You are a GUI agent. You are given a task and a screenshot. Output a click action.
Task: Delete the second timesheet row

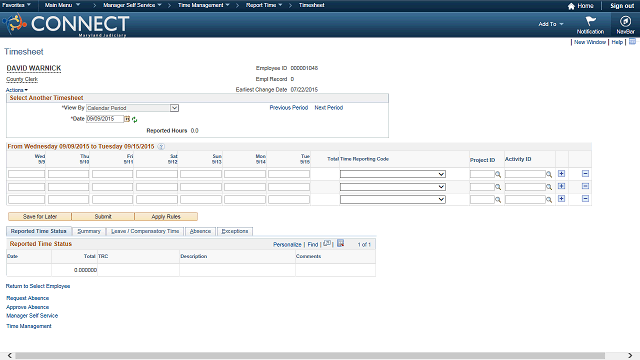pos(585,186)
